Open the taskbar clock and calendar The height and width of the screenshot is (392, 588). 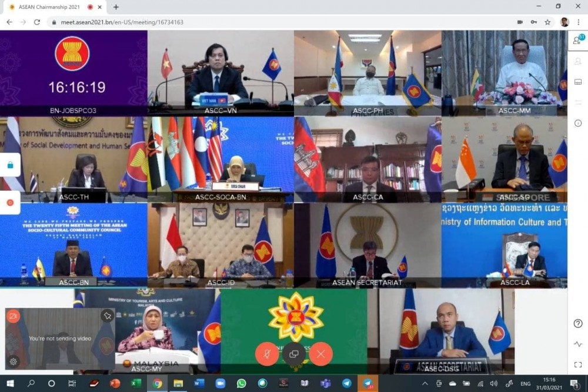[x=549, y=383]
